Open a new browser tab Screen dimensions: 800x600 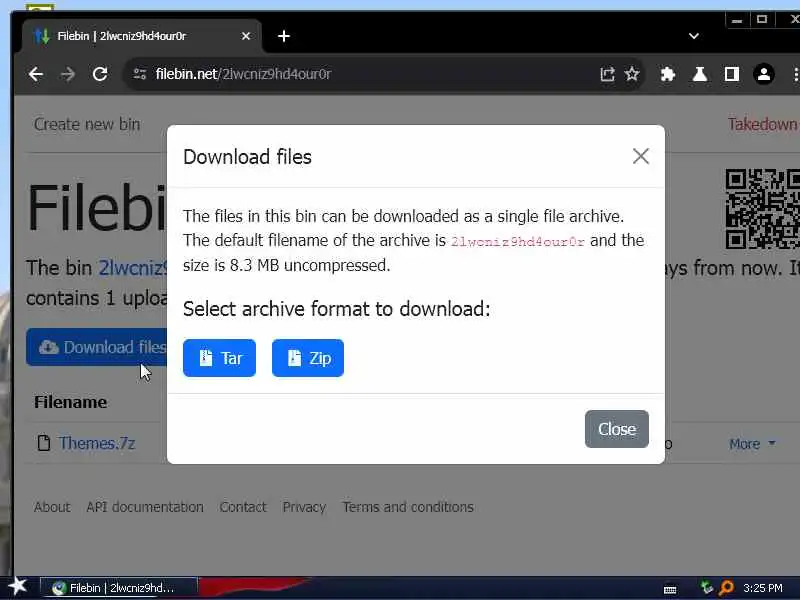click(x=284, y=36)
